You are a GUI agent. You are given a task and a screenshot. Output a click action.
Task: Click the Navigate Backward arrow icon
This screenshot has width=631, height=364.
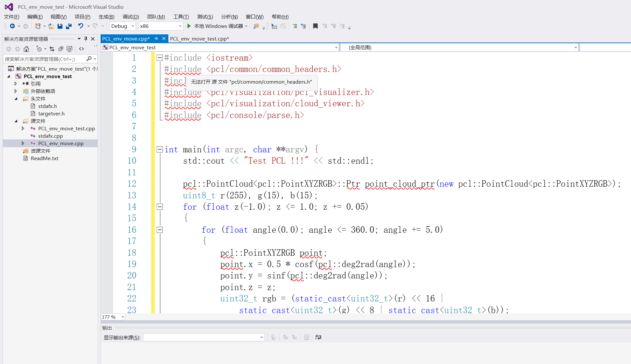12,26
